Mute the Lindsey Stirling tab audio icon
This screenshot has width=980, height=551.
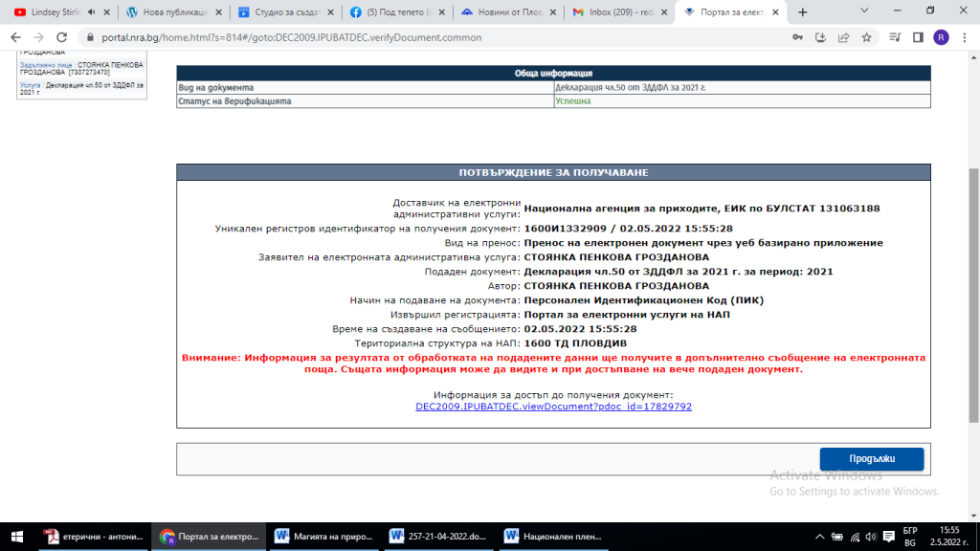tap(92, 11)
